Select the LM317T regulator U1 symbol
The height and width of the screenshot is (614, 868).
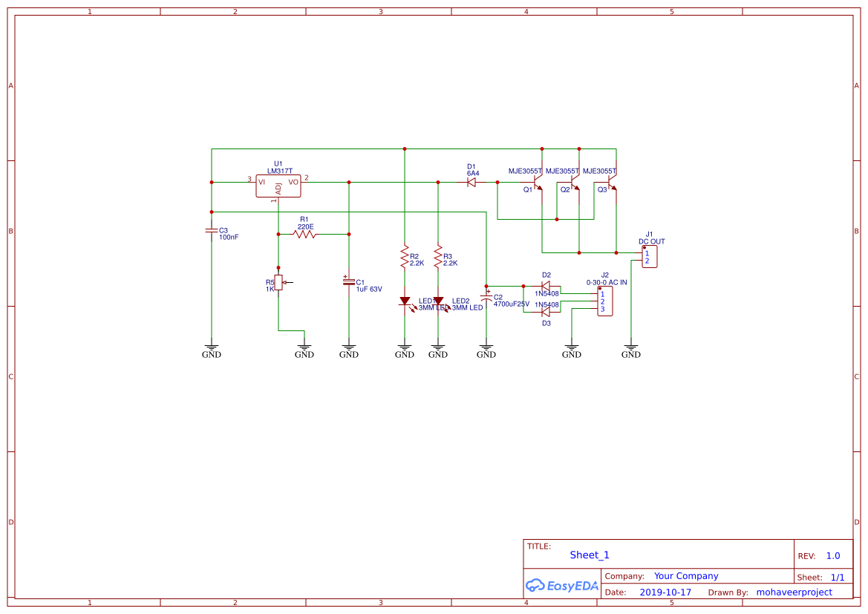point(278,186)
